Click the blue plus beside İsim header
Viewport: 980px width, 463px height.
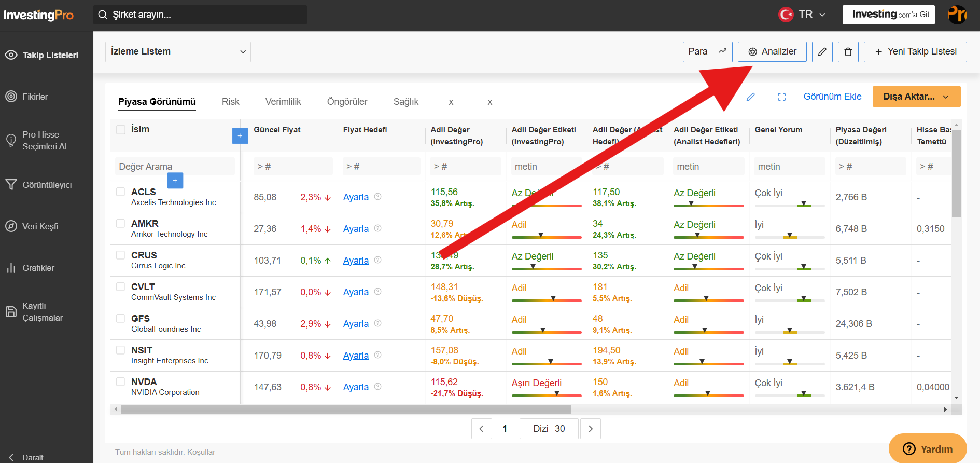tap(240, 136)
